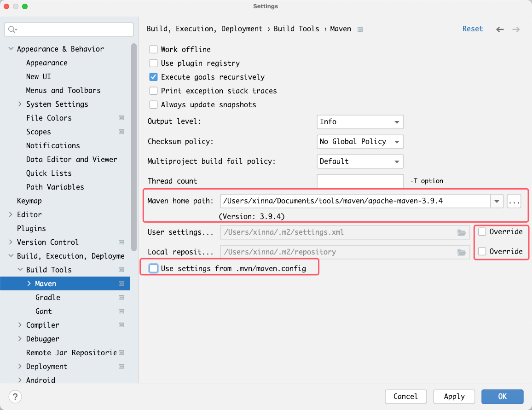Screen dimensions: 532x410
Task: Click the Maven home path text field
Action: coord(355,201)
